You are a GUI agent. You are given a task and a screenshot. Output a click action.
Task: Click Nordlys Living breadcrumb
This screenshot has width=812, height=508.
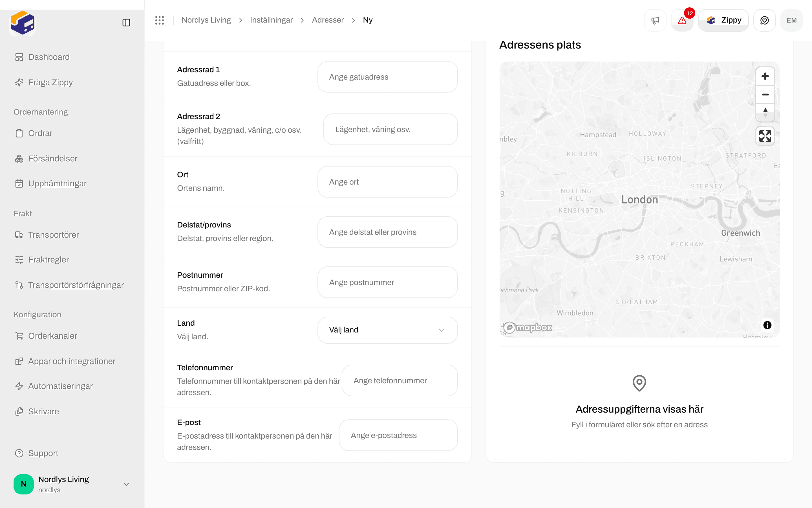pyautogui.click(x=206, y=20)
